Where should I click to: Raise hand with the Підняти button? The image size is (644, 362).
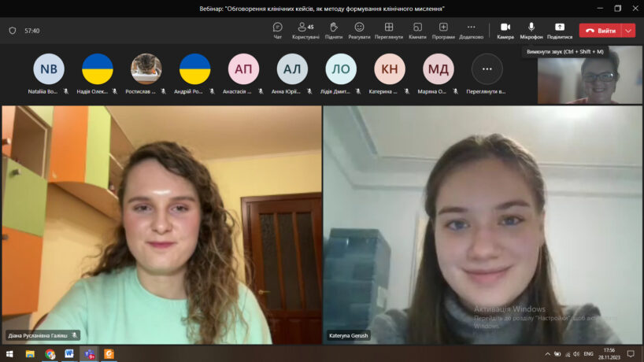(334, 30)
